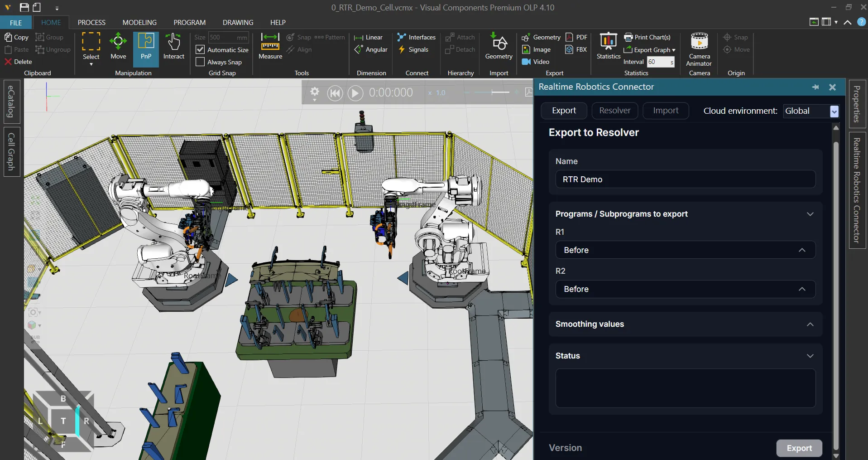Select the Measure tool icon
Image resolution: width=868 pixels, height=460 pixels.
click(270, 41)
